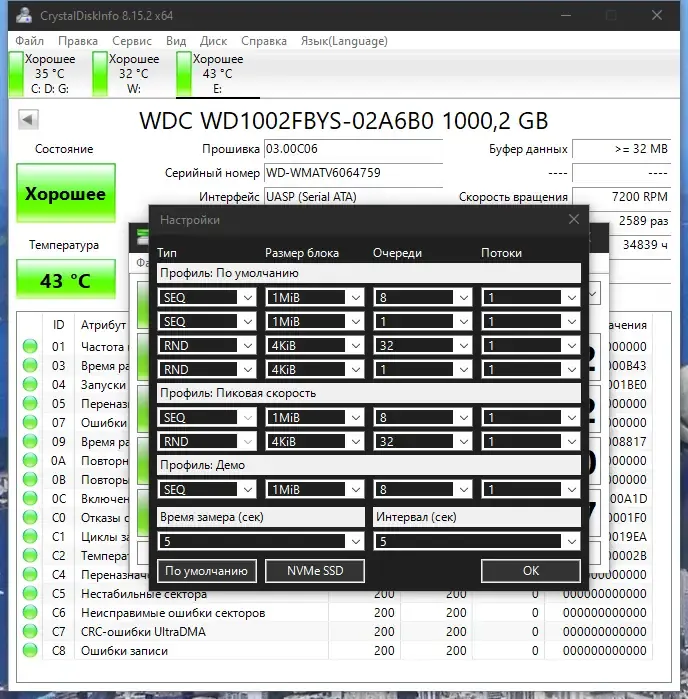Open Peak profile RND queues 32 dropdown

tap(423, 441)
